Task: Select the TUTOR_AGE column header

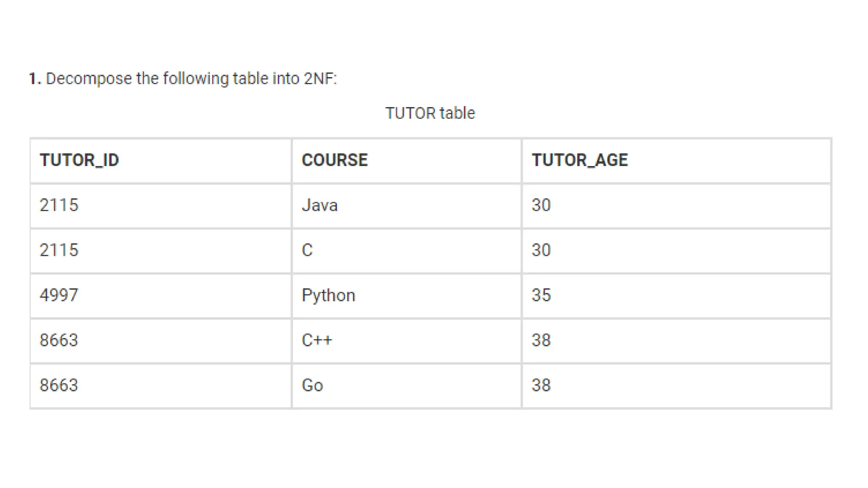Action: click(x=579, y=160)
